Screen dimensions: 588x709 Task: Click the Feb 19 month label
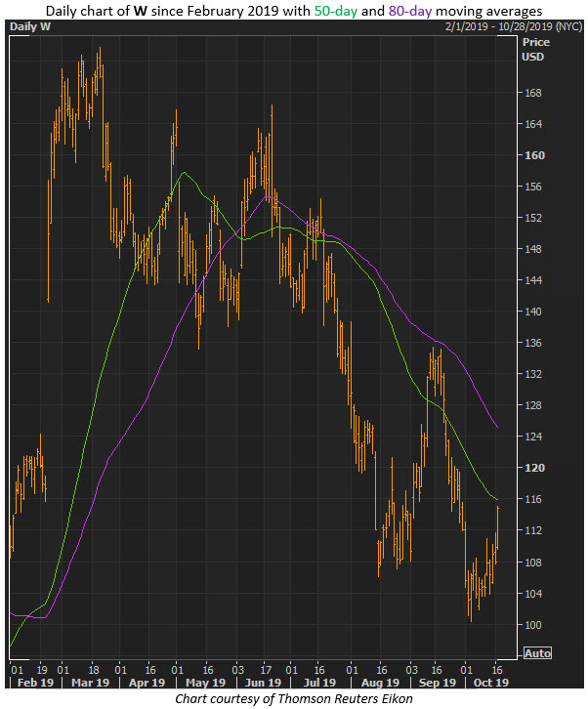click(35, 683)
